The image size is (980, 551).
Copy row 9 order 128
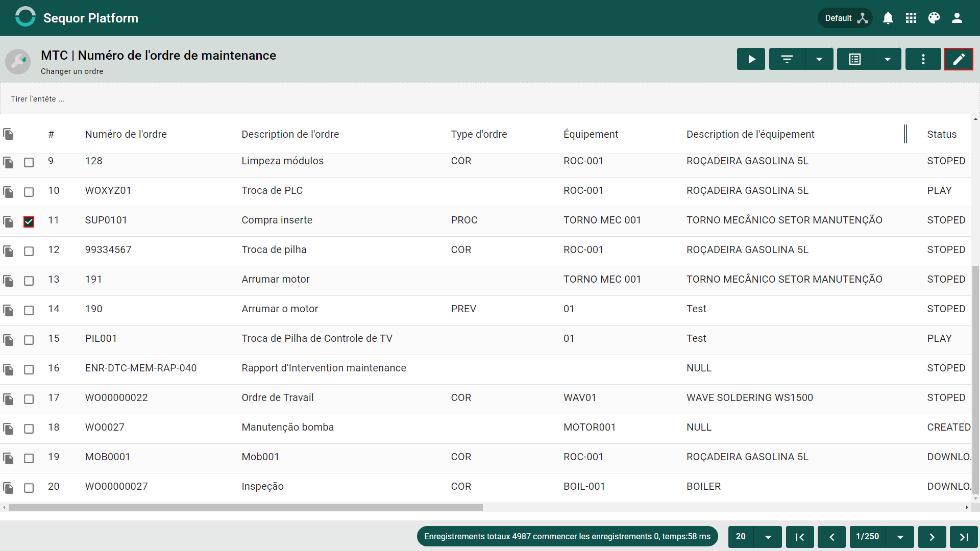click(8, 162)
